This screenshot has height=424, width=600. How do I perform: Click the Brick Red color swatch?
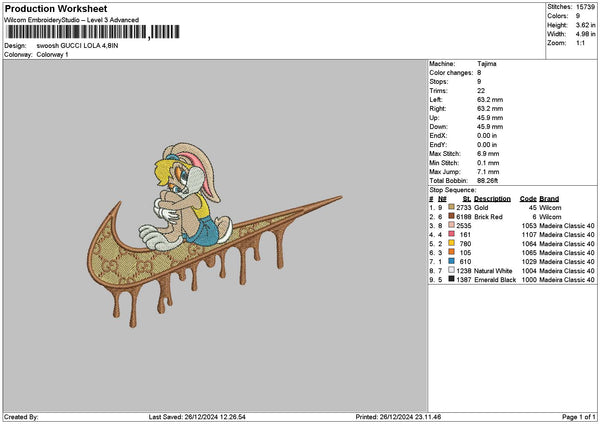click(451, 216)
